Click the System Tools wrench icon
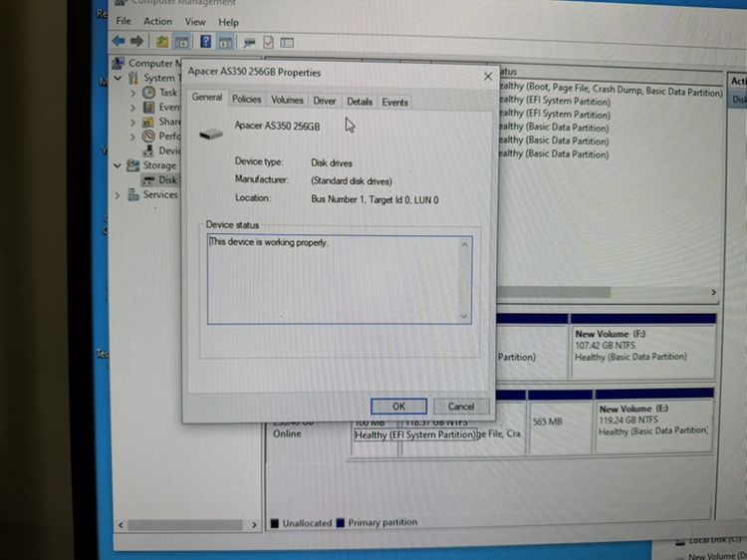 click(x=133, y=78)
